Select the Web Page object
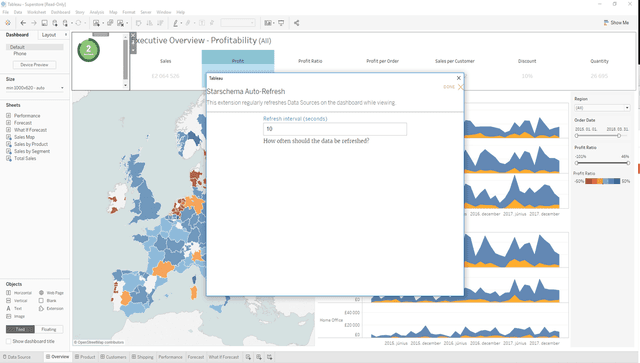Screen dimensions: 640x363 (51, 293)
